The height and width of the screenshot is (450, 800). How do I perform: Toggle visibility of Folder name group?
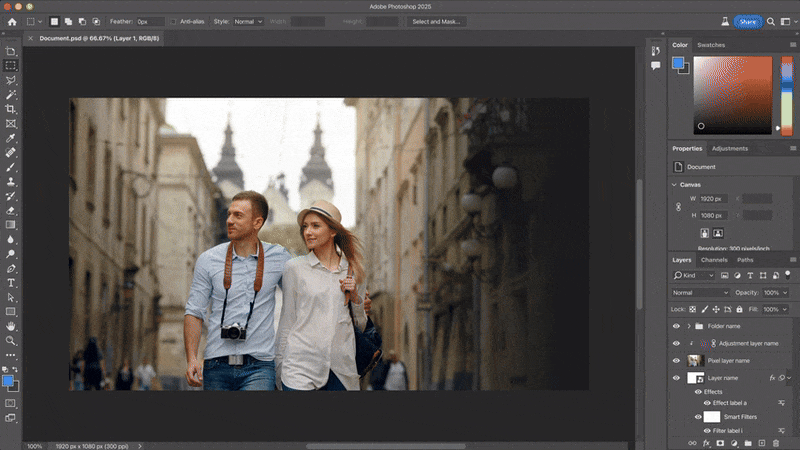(x=676, y=326)
